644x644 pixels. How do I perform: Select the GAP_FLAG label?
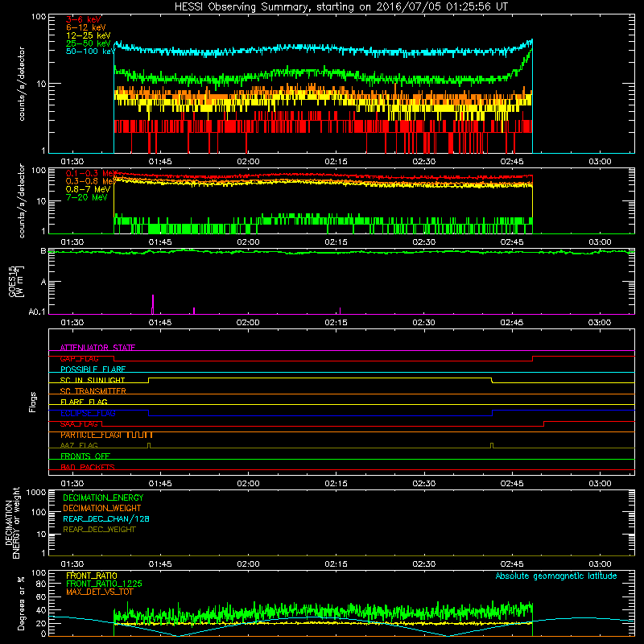pos(79,358)
